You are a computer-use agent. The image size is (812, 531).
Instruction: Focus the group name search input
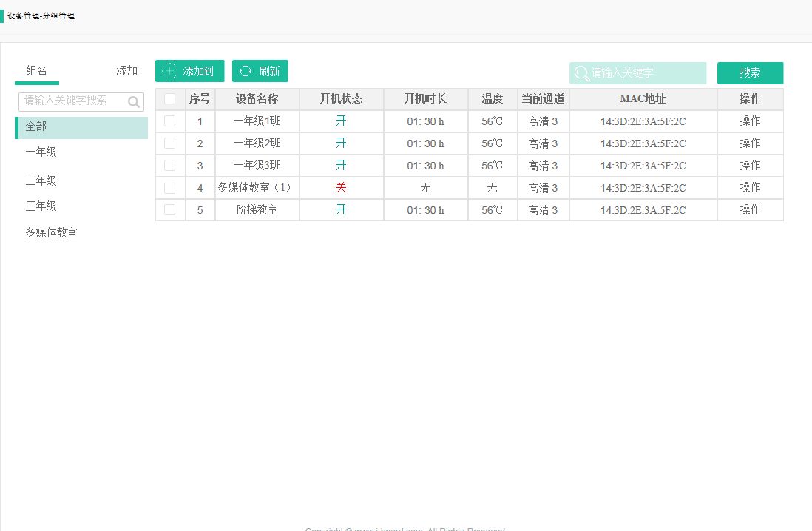(x=72, y=101)
